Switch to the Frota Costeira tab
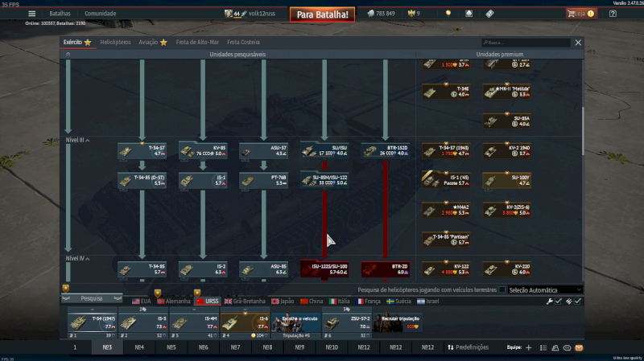 [x=243, y=43]
